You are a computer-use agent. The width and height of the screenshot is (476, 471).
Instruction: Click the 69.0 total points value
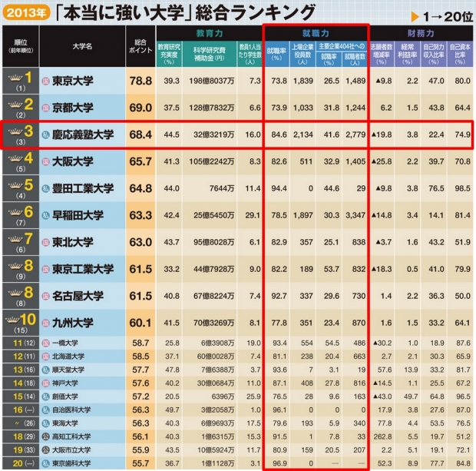click(x=140, y=108)
